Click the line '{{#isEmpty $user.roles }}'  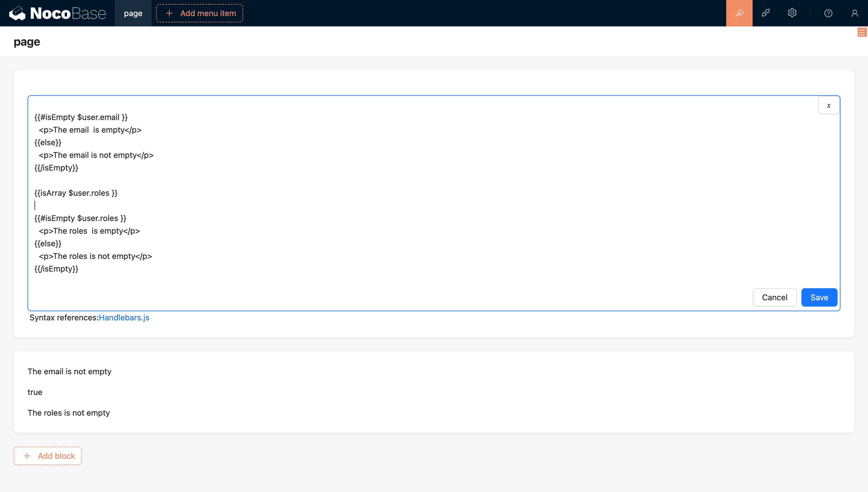(80, 218)
